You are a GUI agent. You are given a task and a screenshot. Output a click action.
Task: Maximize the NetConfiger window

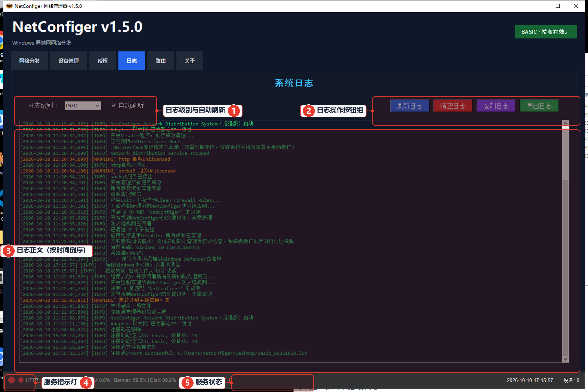coord(558,6)
